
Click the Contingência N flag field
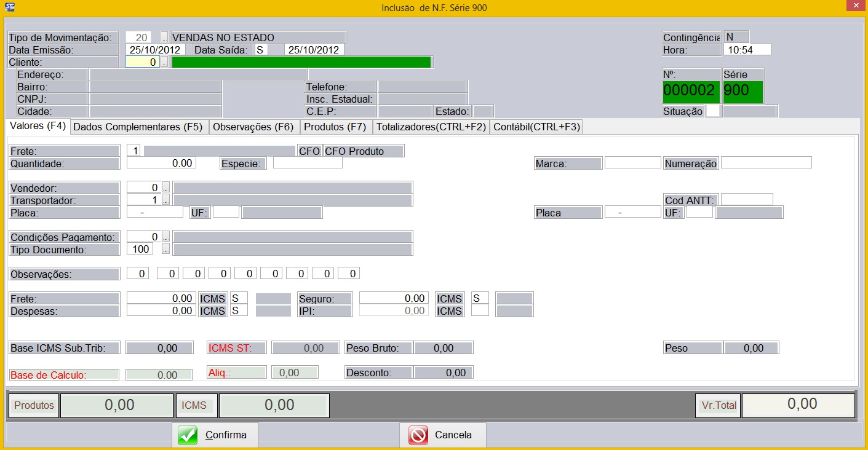click(736, 37)
